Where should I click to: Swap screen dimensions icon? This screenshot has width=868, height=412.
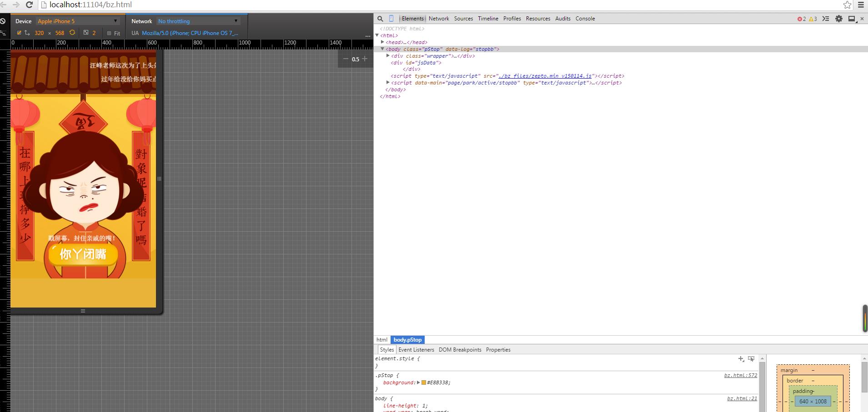[x=27, y=33]
